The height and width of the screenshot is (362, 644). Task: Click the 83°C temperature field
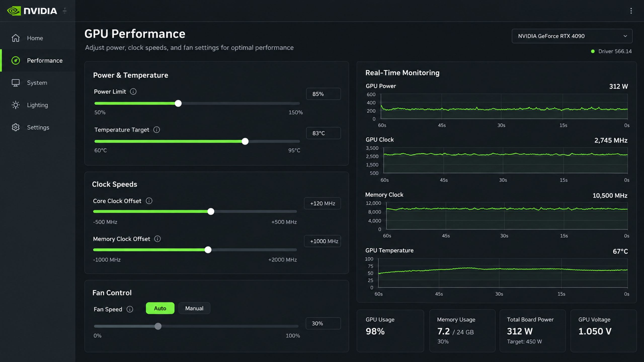pyautogui.click(x=323, y=133)
